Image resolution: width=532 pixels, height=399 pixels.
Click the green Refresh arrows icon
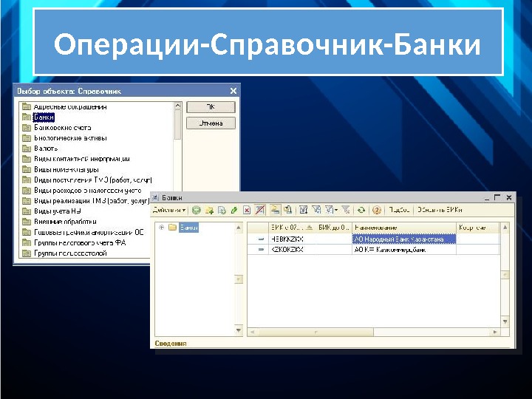(x=361, y=210)
